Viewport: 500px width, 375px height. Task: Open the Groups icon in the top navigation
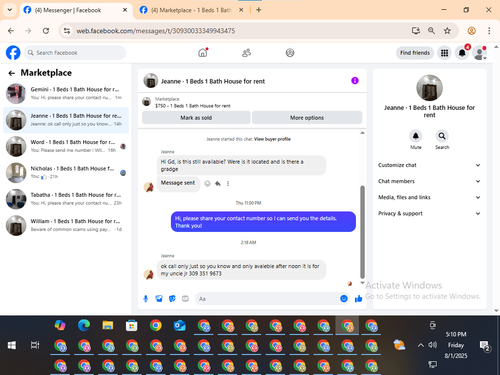click(x=290, y=53)
